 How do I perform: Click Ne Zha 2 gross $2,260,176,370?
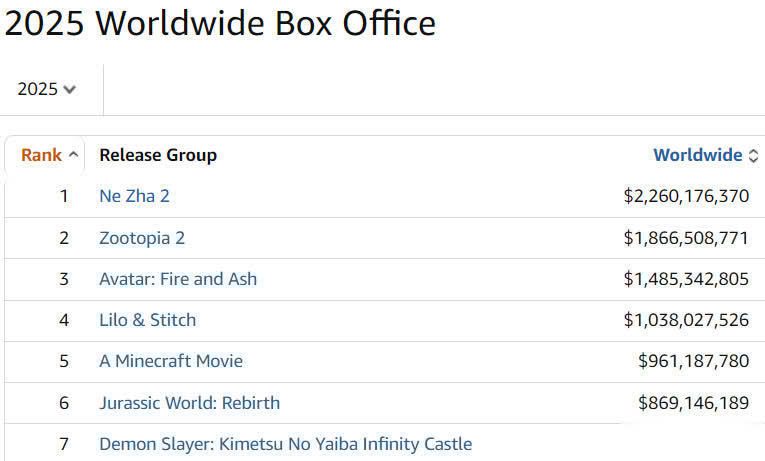[686, 196]
